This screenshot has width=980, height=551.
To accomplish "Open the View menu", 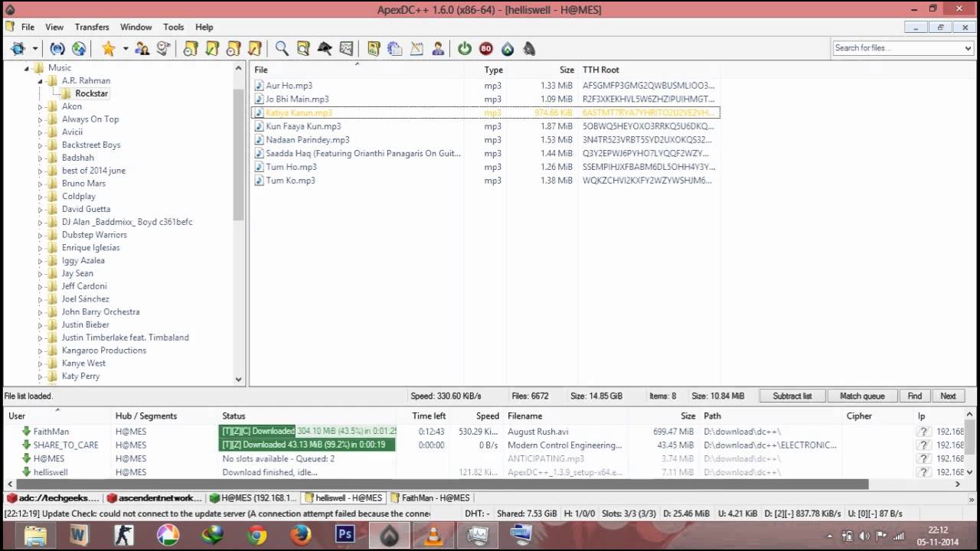I will 54,27.
